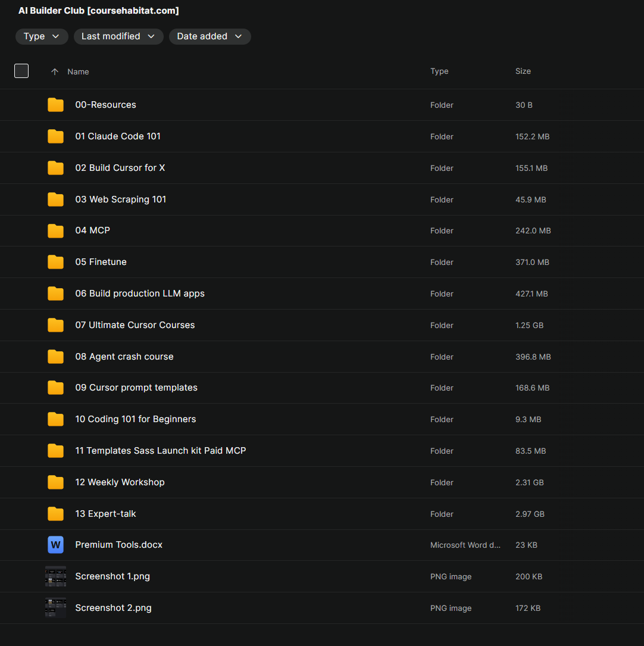The width and height of the screenshot is (644, 646).
Task: Sort by the Type column header
Action: [x=439, y=71]
